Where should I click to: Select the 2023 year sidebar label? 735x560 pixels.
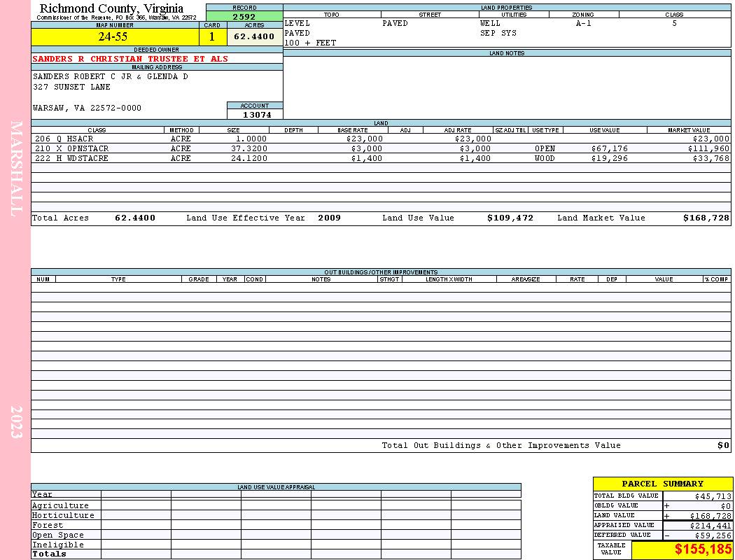[15, 422]
